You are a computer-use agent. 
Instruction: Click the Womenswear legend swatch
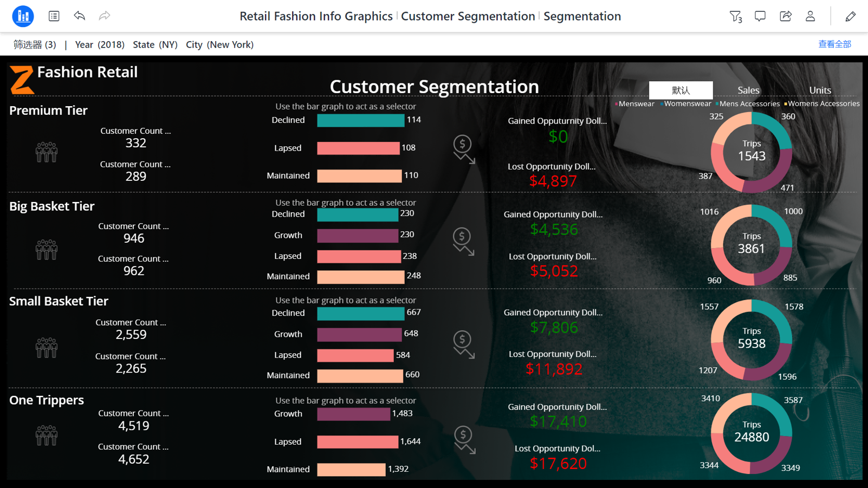pyautogui.click(x=662, y=104)
